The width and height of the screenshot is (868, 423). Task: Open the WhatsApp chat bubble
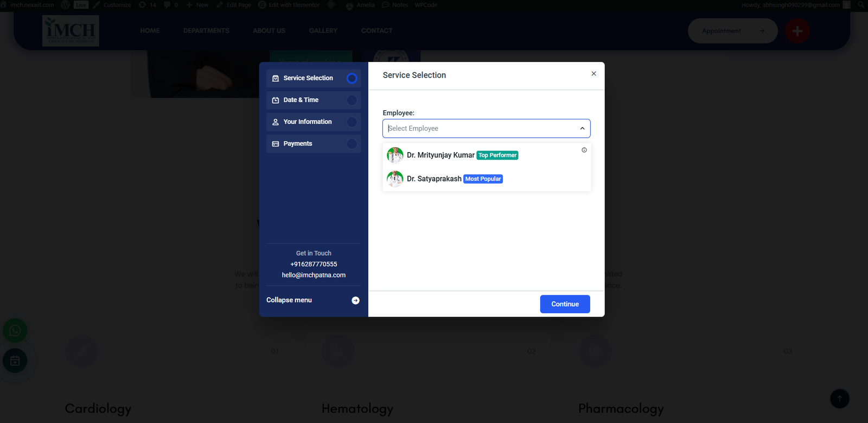15,331
